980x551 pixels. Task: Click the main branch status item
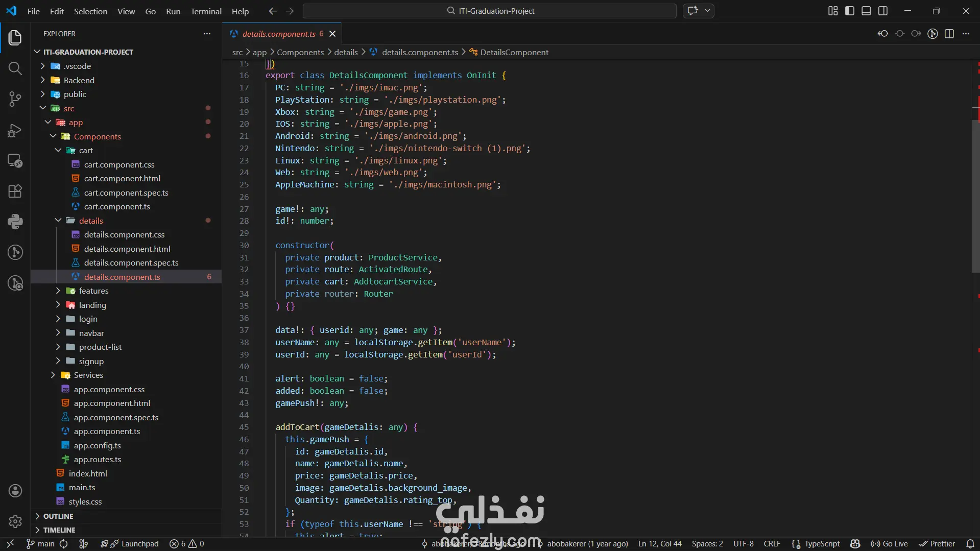[40, 544]
